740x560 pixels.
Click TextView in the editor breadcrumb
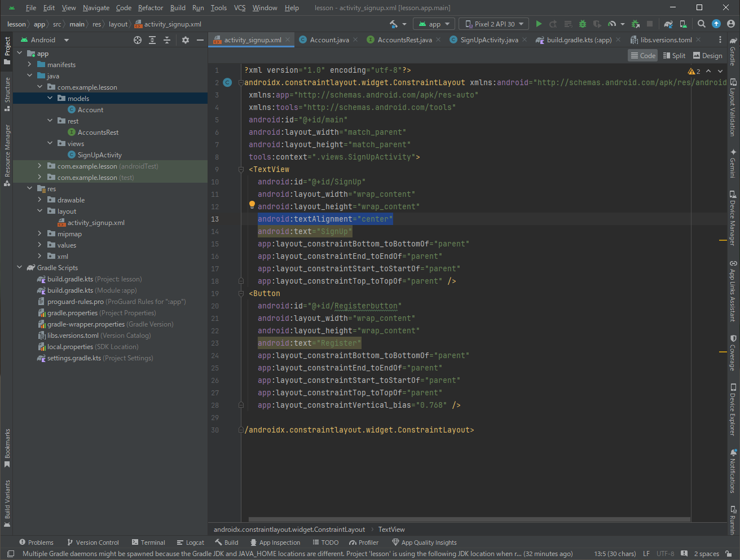391,530
